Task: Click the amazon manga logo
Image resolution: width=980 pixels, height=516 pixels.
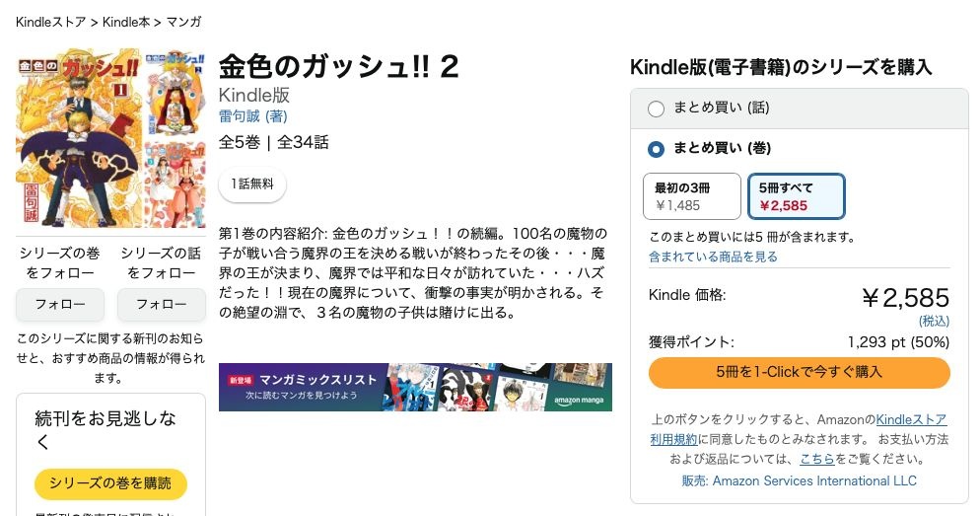Action: [x=582, y=400]
